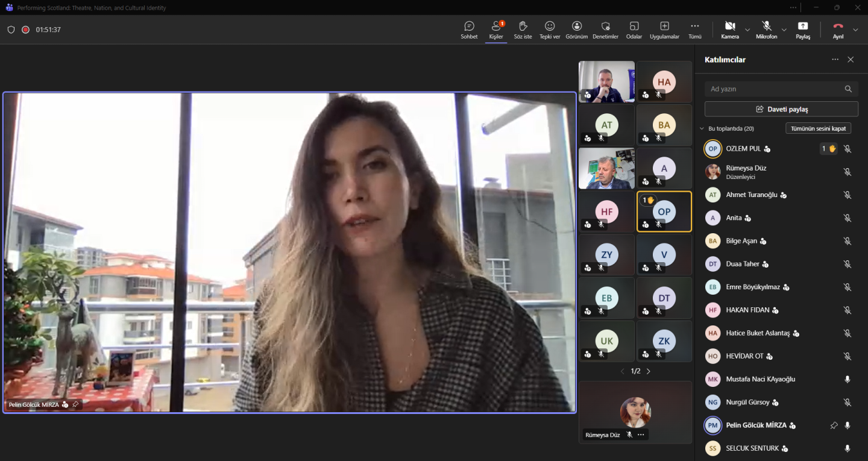Open the Görünüm view options
This screenshot has width=868, height=461.
[577, 30]
